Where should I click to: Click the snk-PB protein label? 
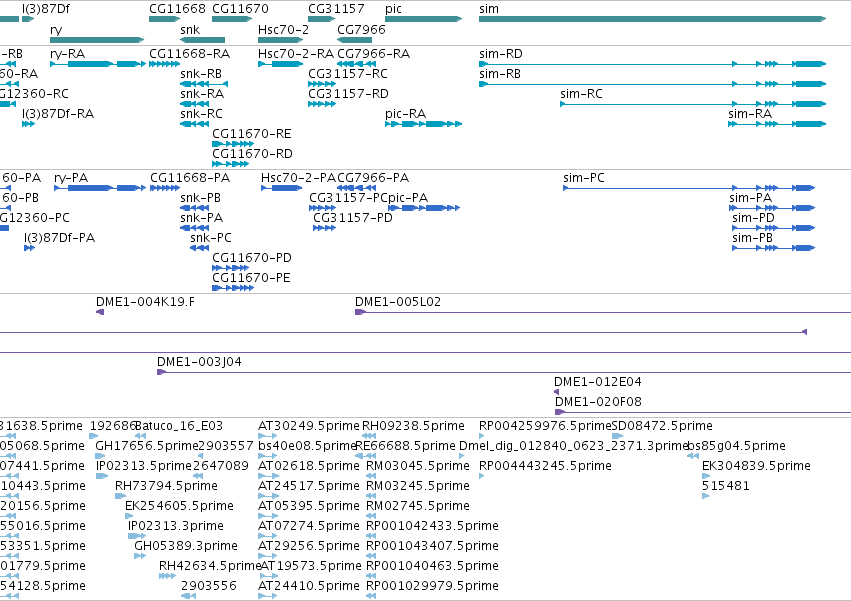pos(200,198)
